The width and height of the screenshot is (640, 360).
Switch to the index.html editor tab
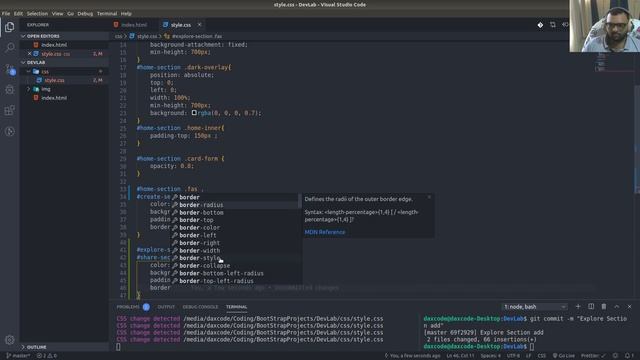[x=134, y=25]
